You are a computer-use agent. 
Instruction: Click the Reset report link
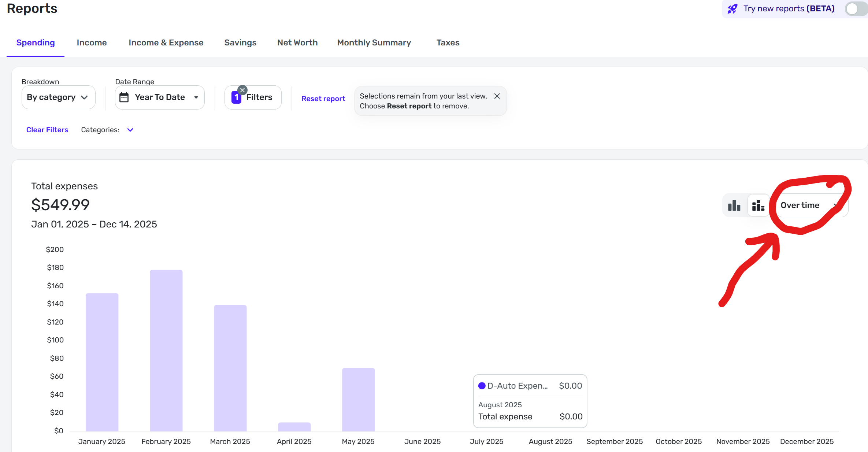pyautogui.click(x=323, y=99)
